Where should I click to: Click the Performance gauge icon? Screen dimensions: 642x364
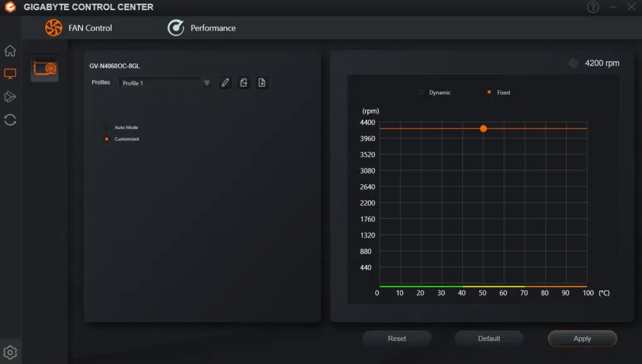point(176,28)
